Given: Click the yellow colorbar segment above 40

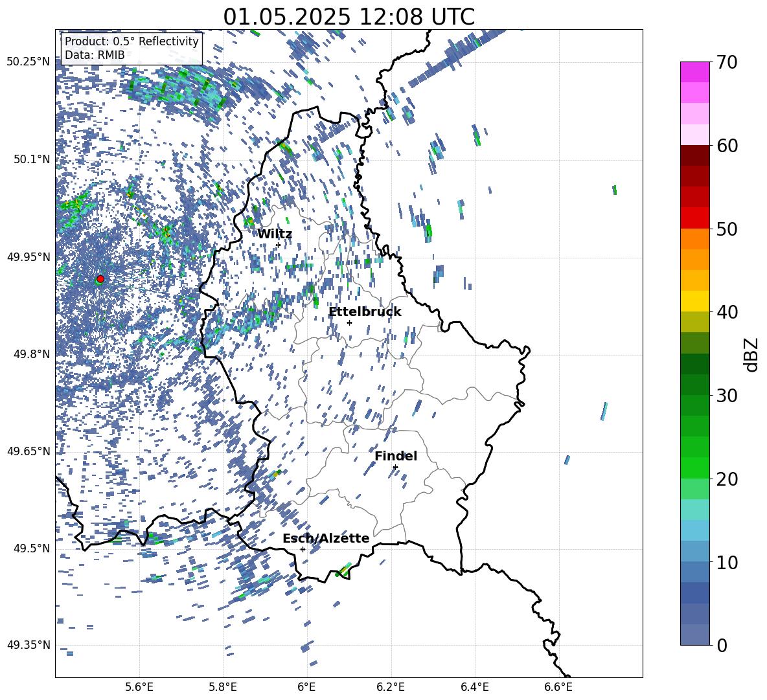Looking at the screenshot, I should (694, 302).
